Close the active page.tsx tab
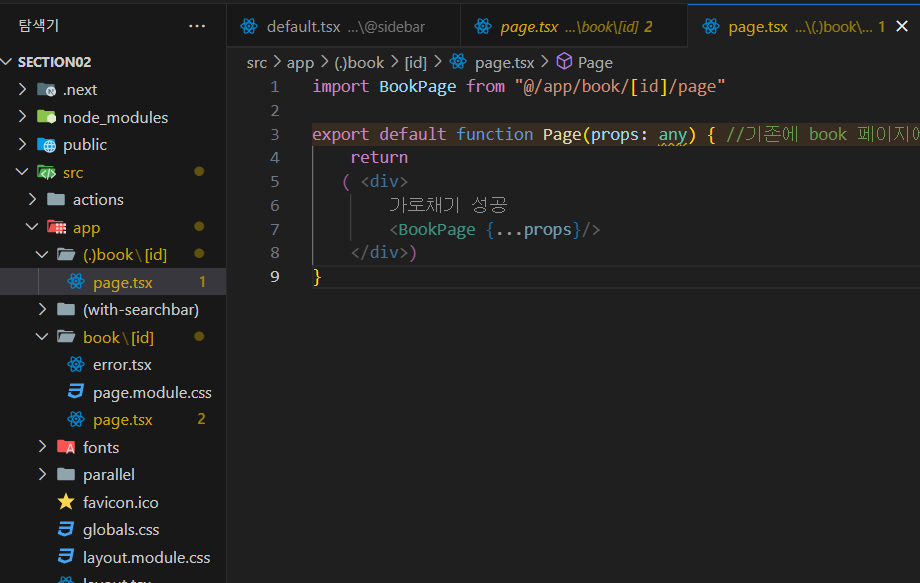The width and height of the screenshot is (920, 583). pyautogui.click(x=902, y=26)
